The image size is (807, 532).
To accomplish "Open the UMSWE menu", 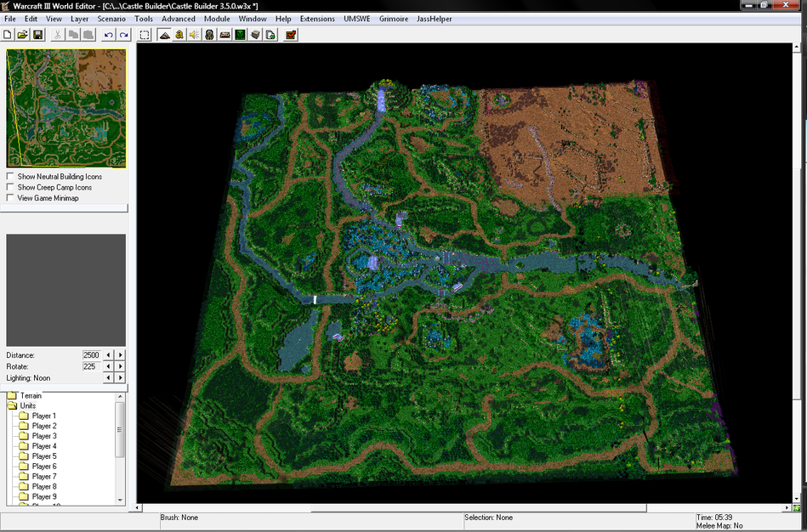I will pyautogui.click(x=357, y=19).
